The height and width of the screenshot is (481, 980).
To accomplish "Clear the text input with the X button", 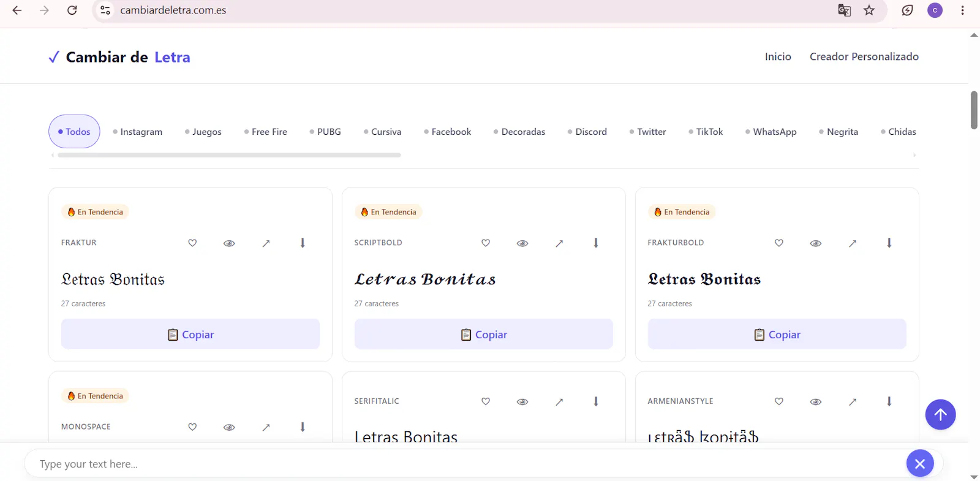I will click(920, 464).
